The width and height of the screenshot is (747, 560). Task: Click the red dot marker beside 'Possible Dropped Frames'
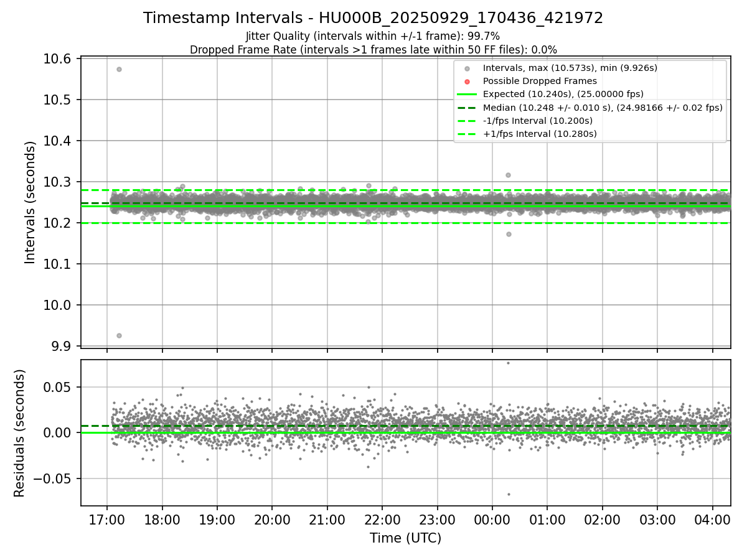pos(467,82)
